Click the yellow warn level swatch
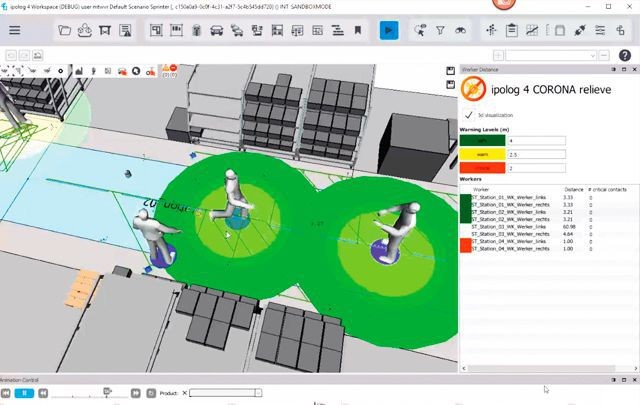This screenshot has width=640, height=405. 482,154
